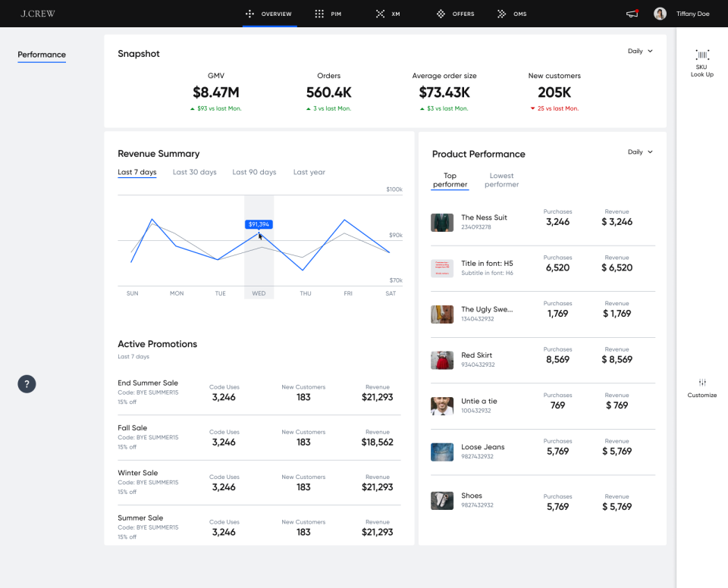This screenshot has height=588, width=728.
Task: Select the Wednesday data point marker on chart
Action: pos(259,233)
